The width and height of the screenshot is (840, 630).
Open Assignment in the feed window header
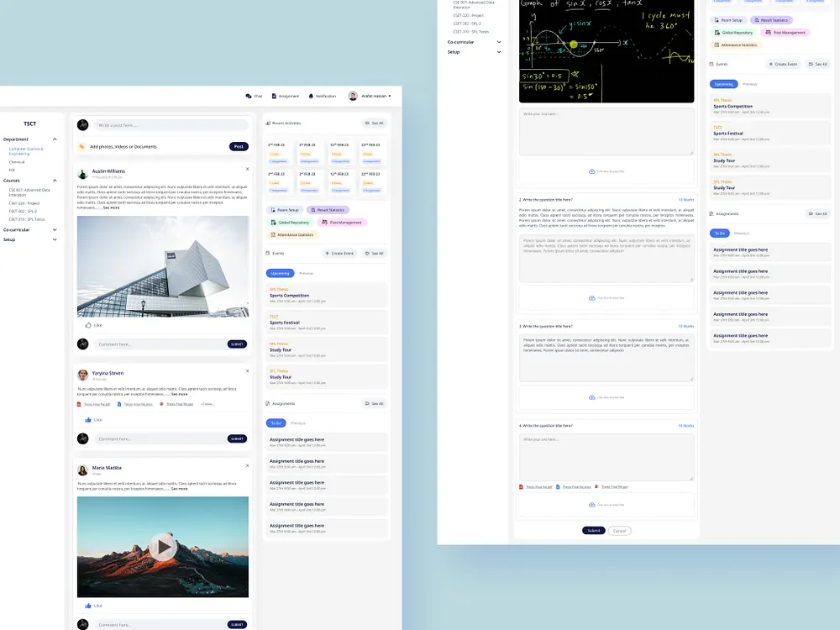coord(285,96)
